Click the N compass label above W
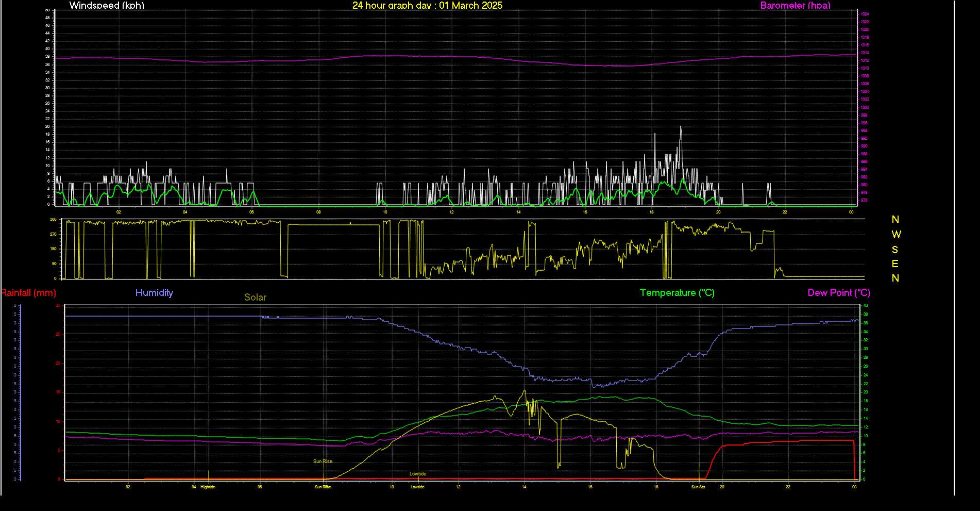 pos(895,220)
